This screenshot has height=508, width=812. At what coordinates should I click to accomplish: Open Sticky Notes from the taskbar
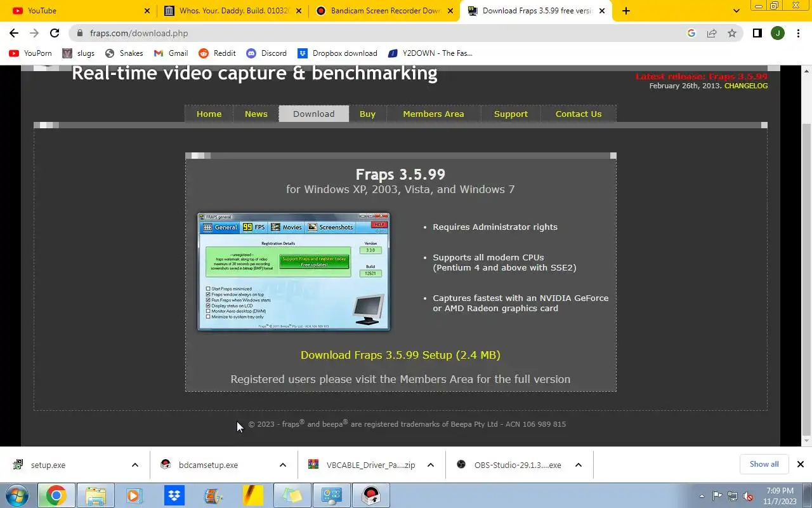pyautogui.click(x=292, y=495)
